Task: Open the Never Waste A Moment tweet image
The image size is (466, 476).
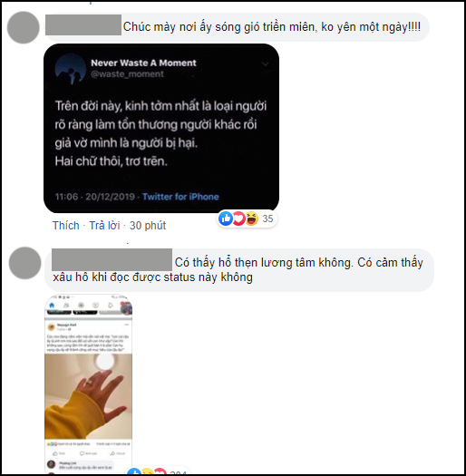Action: tap(161, 128)
